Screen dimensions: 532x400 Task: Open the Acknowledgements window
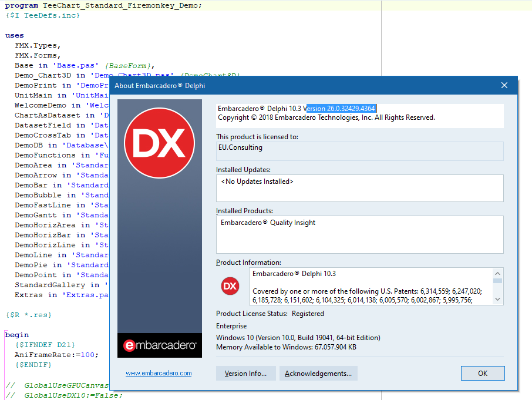click(x=318, y=373)
